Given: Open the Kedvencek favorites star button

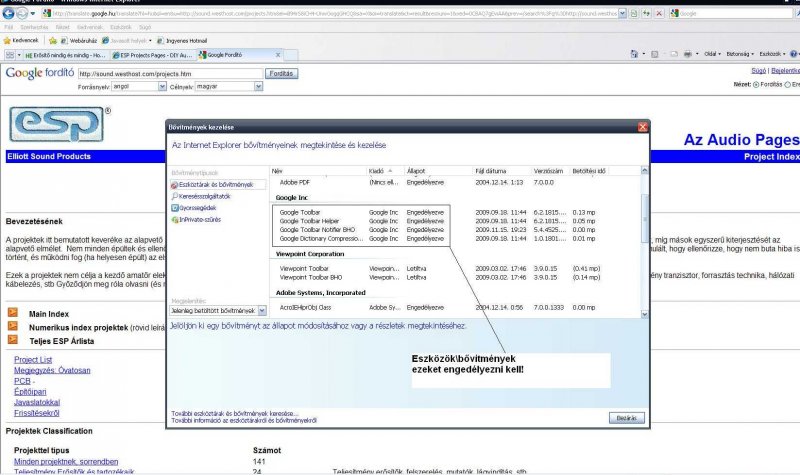Looking at the screenshot, I should pyautogui.click(x=21, y=40).
